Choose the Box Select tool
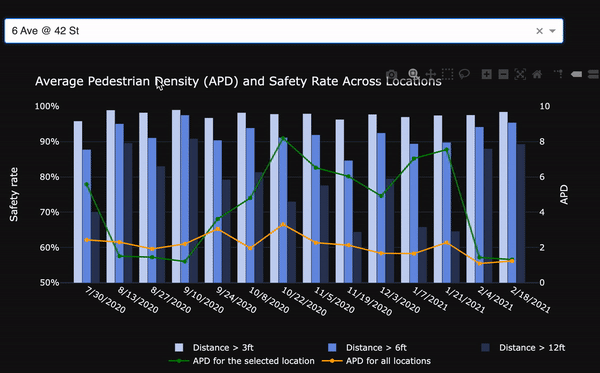This screenshot has height=373, width=600. coord(447,74)
